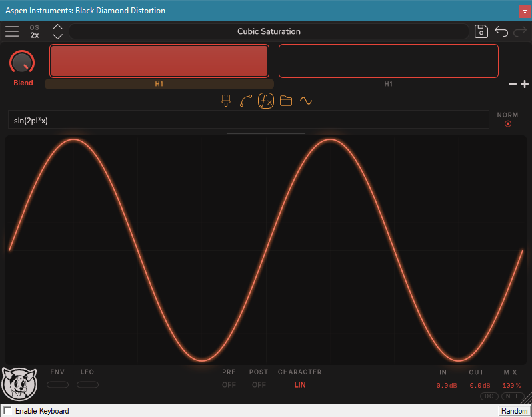The width and height of the screenshot is (532, 417).
Task: Redo the last change
Action: (x=519, y=31)
